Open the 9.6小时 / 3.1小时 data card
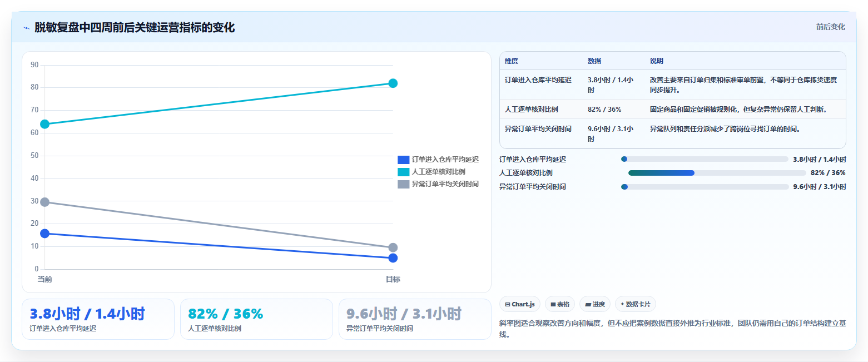Screen dimensions: 868x362 [x=415, y=319]
